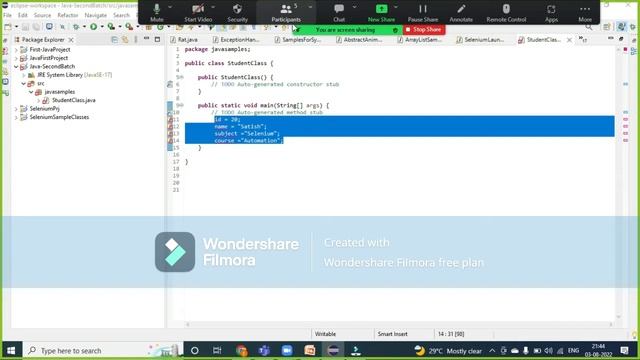Open the Zoom Participants panel

click(x=286, y=12)
